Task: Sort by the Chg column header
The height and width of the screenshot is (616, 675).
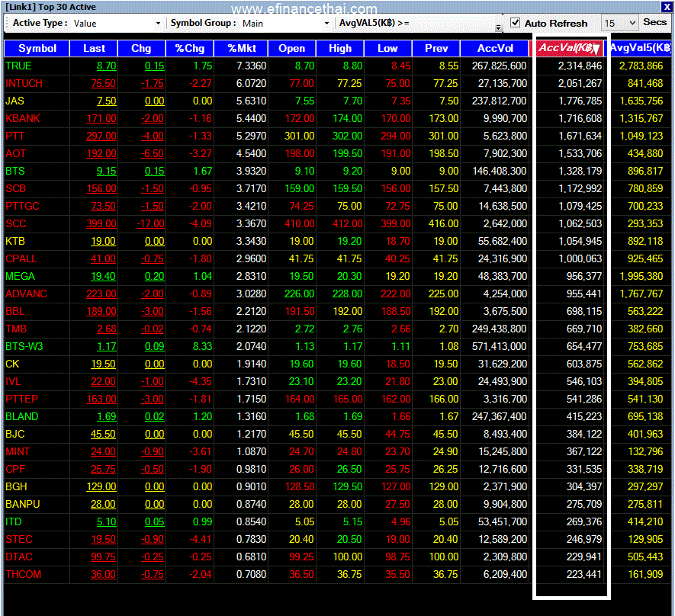Action: [x=141, y=48]
